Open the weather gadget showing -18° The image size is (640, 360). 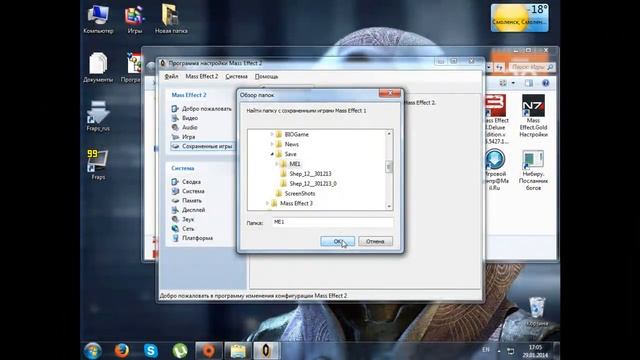point(519,18)
